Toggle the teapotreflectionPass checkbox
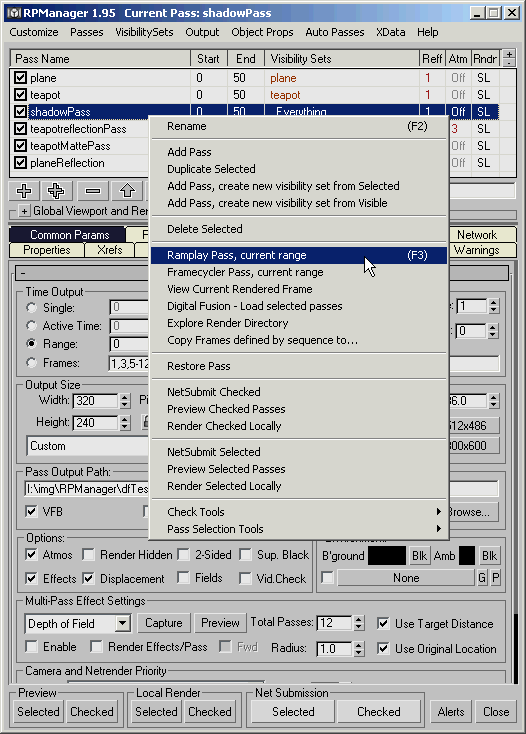 click(20, 128)
